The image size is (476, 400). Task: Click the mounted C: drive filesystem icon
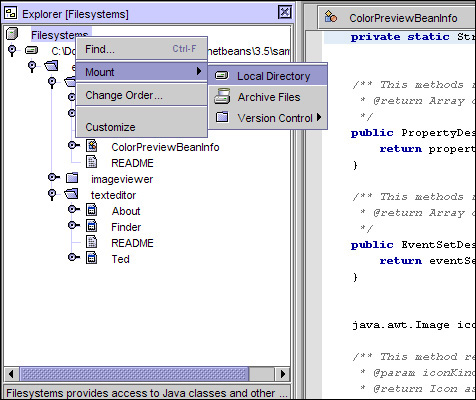click(32, 50)
